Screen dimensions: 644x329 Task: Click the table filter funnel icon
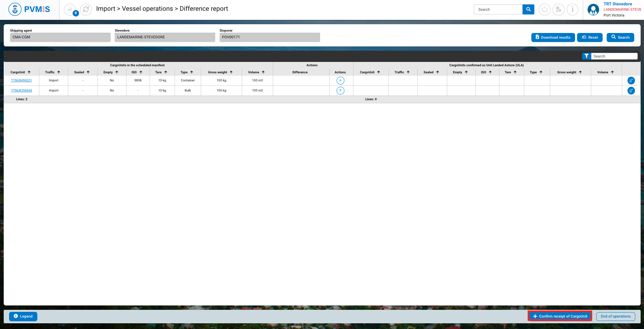(x=586, y=56)
